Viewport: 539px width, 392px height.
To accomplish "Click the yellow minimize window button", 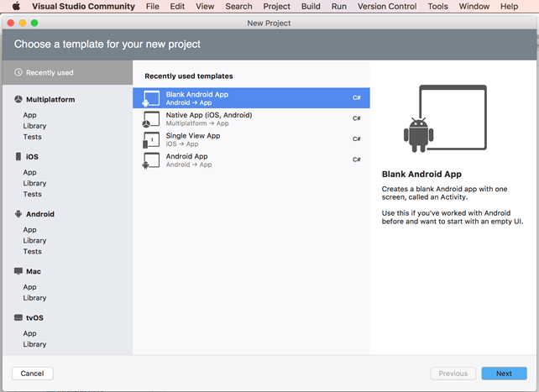I will point(23,23).
